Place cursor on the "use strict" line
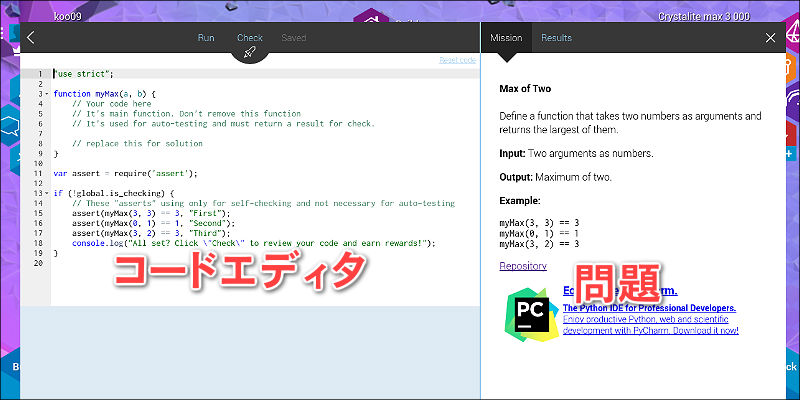This screenshot has height=400, width=800. (x=84, y=74)
